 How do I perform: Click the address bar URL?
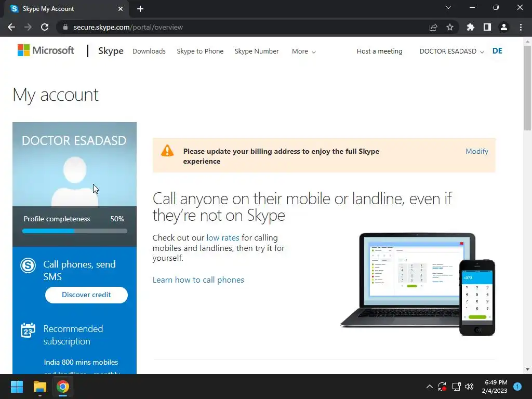[128, 27]
